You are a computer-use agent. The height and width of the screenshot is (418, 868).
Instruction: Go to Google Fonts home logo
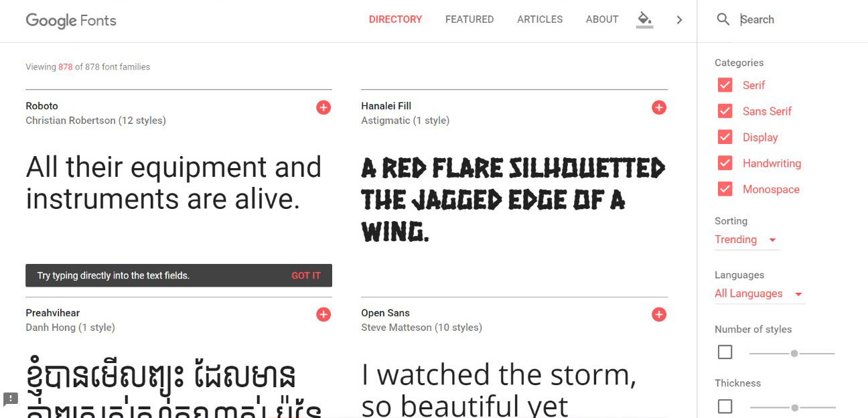(71, 20)
